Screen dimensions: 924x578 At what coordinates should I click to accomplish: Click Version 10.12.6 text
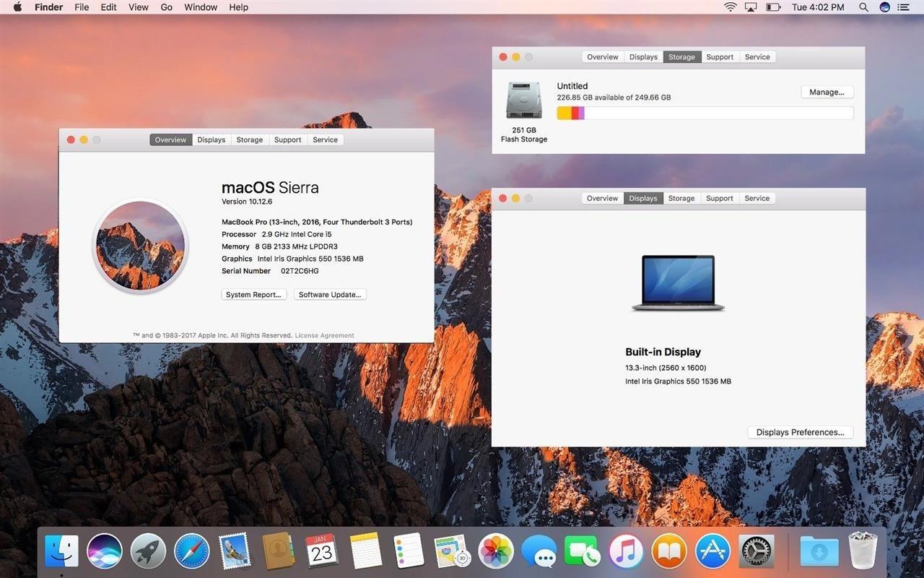[247, 202]
